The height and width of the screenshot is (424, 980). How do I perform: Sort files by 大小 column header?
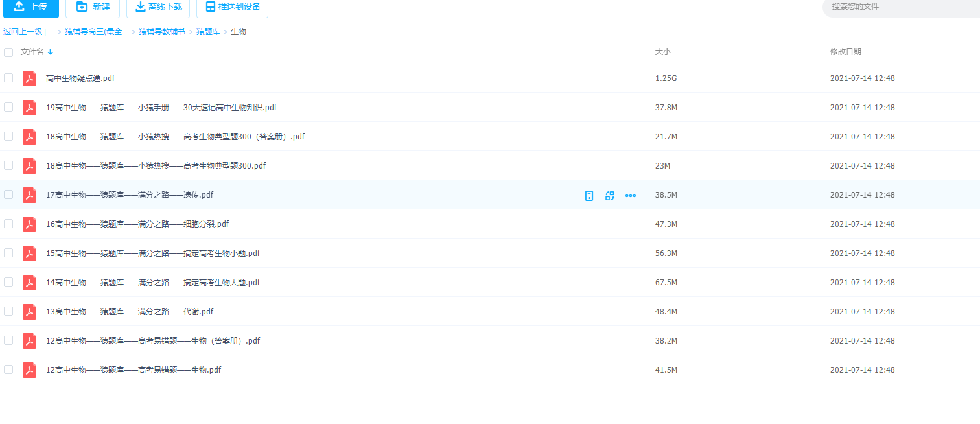pyautogui.click(x=662, y=52)
